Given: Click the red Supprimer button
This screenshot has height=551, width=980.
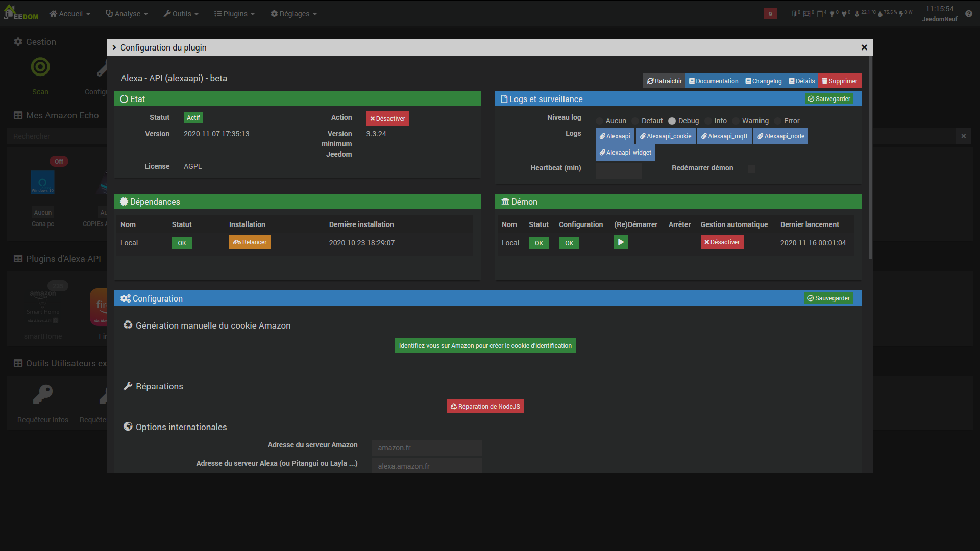Looking at the screenshot, I should pos(840,81).
